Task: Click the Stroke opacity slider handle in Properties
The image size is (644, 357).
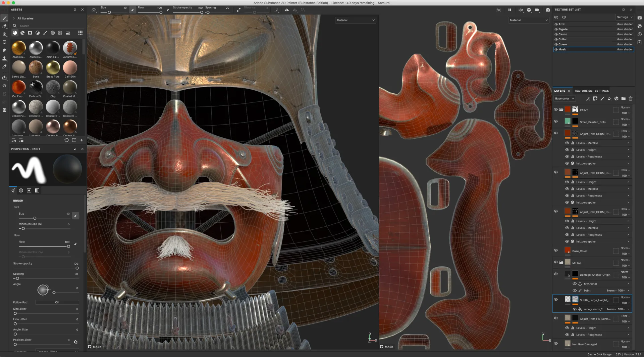Action: tap(77, 268)
